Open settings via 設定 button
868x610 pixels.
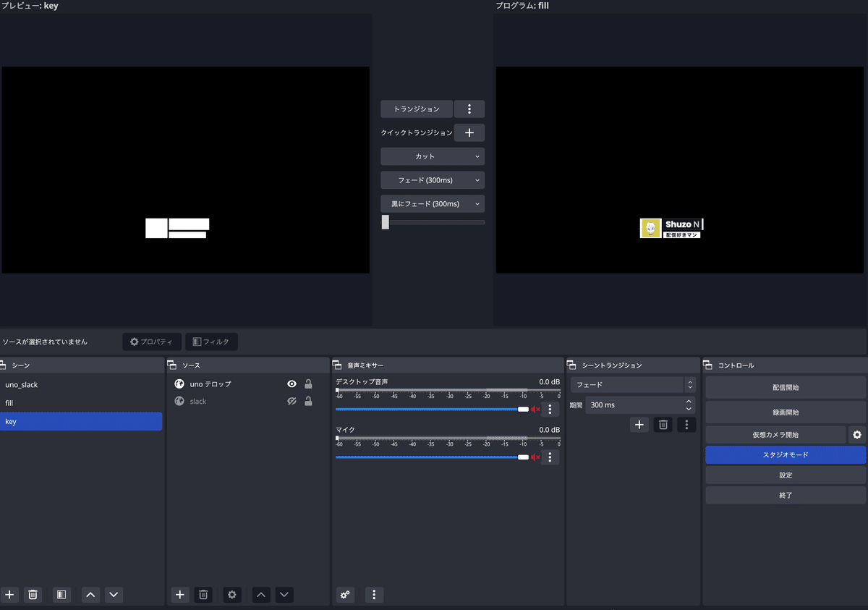pos(785,475)
